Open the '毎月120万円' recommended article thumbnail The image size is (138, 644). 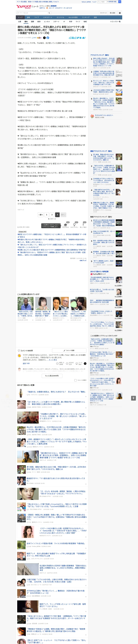pyautogui.click(x=26, y=304)
